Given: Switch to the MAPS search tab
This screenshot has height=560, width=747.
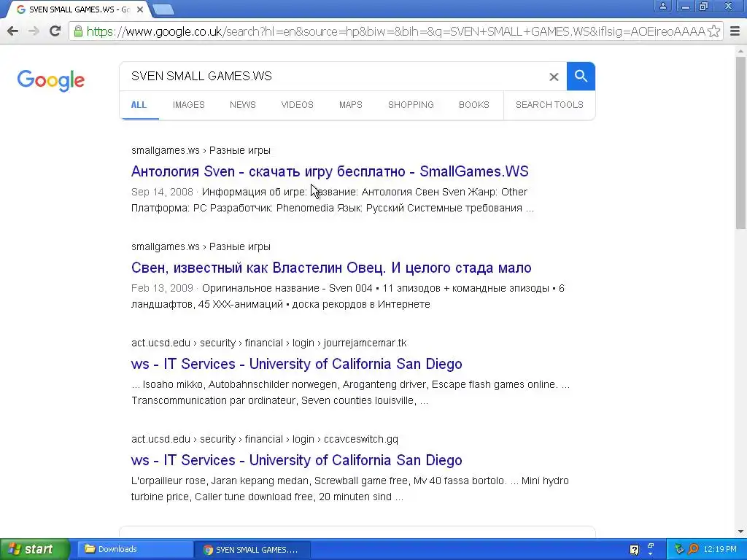Looking at the screenshot, I should coord(351,105).
